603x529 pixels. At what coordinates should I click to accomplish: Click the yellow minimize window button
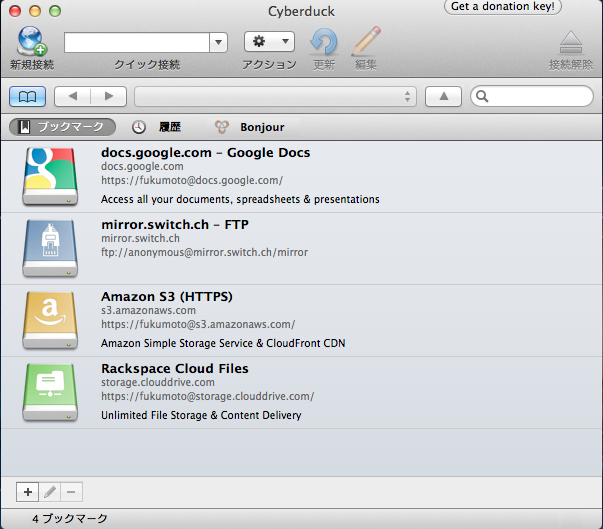[x=35, y=11]
